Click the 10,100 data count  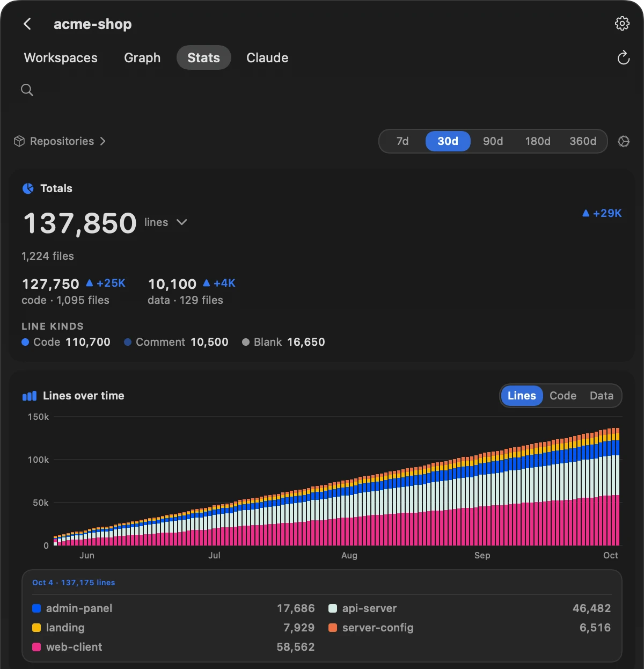172,283
